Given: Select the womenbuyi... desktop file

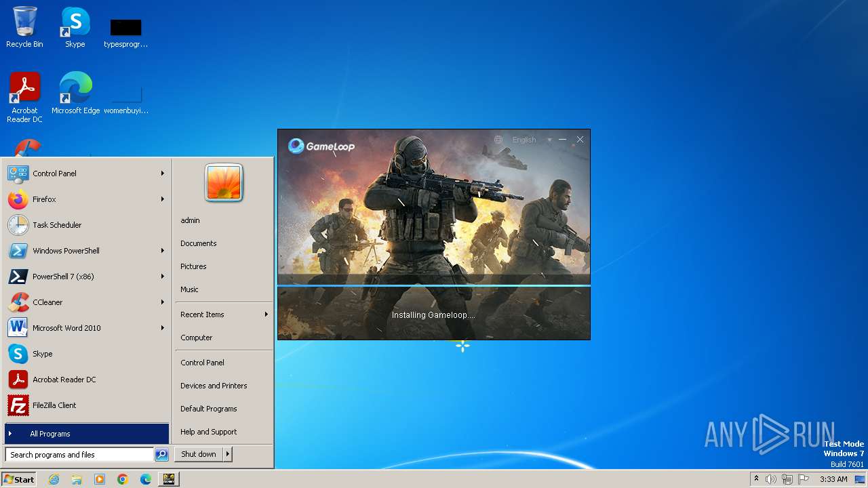Looking at the screenshot, I should coord(126,98).
